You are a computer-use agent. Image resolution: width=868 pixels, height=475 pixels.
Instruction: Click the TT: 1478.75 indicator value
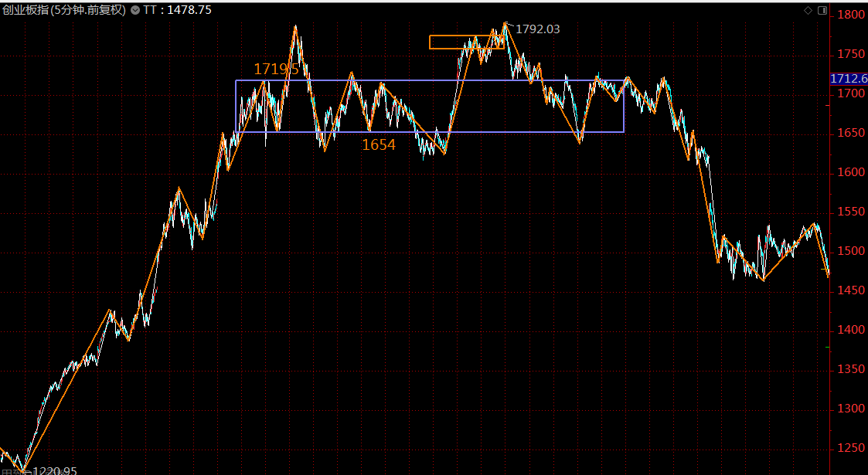tap(177, 10)
